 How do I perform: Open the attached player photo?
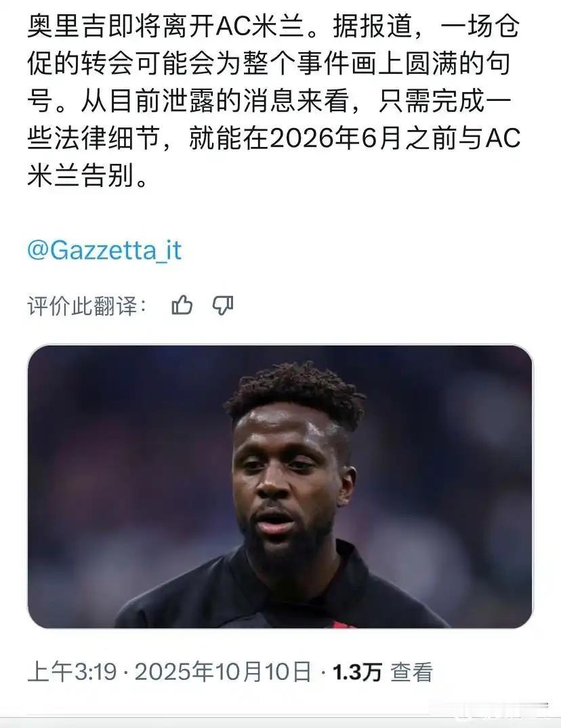(280, 486)
